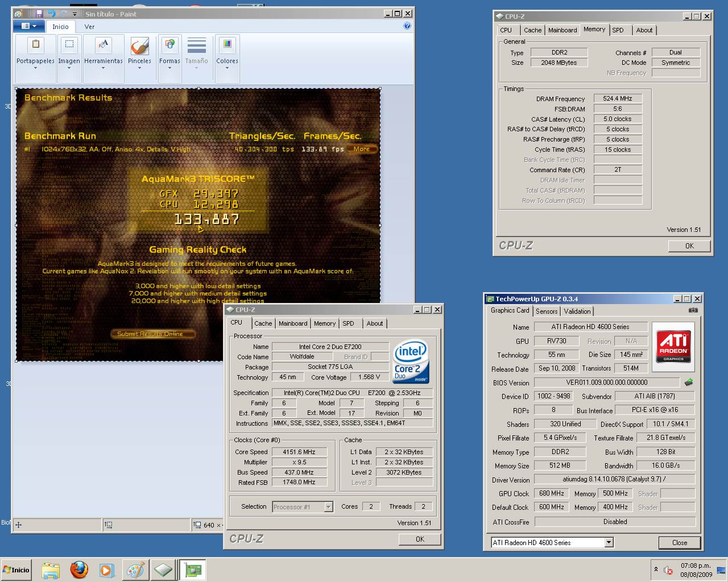Open the blue Paint application menu button

(28, 26)
